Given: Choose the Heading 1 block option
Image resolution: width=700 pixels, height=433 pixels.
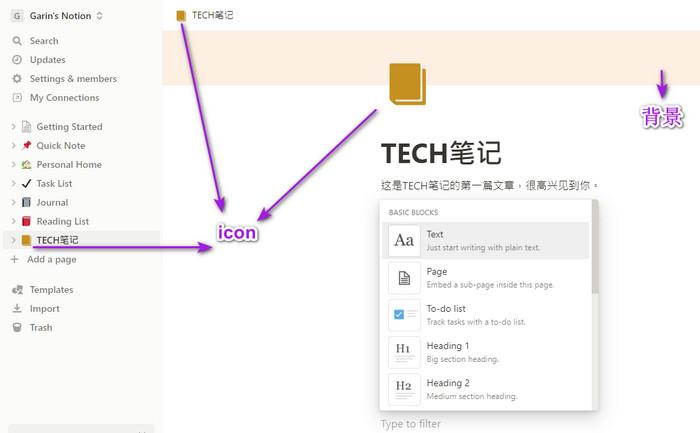Looking at the screenshot, I should pos(486,352).
